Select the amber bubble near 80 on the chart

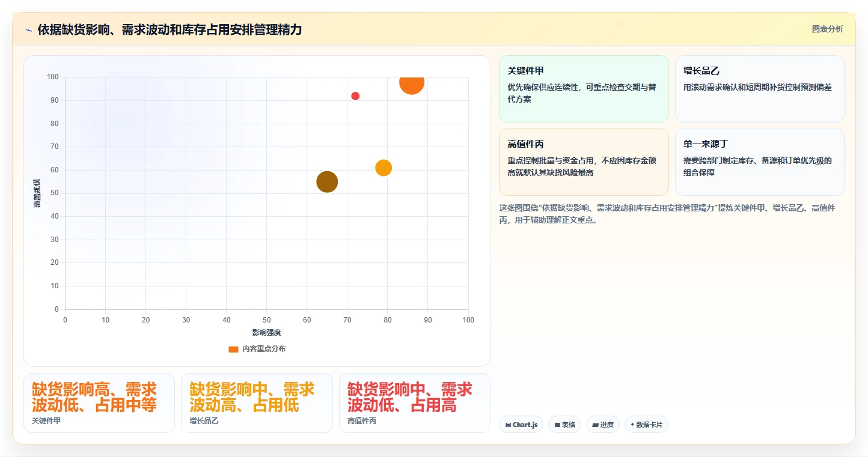point(384,168)
